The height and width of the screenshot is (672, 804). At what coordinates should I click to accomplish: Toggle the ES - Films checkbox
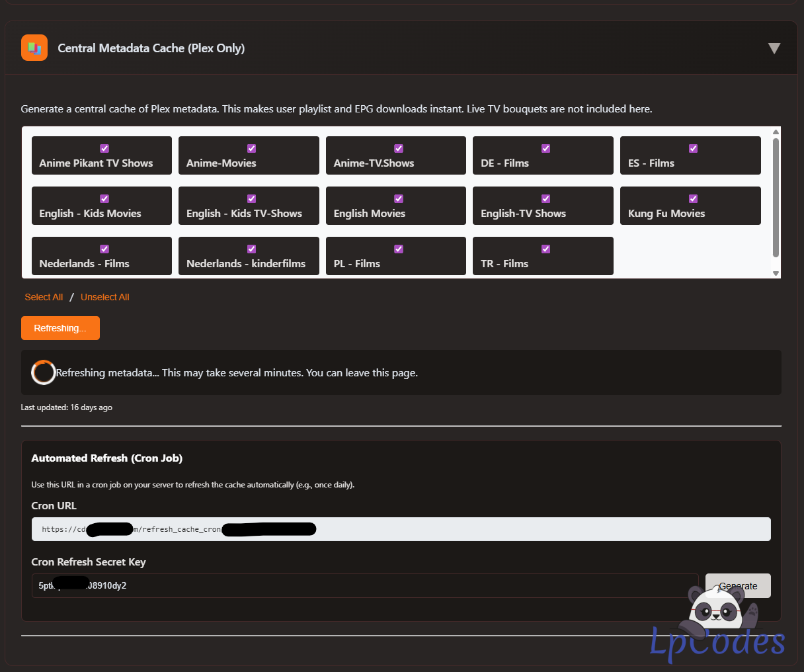coord(693,148)
